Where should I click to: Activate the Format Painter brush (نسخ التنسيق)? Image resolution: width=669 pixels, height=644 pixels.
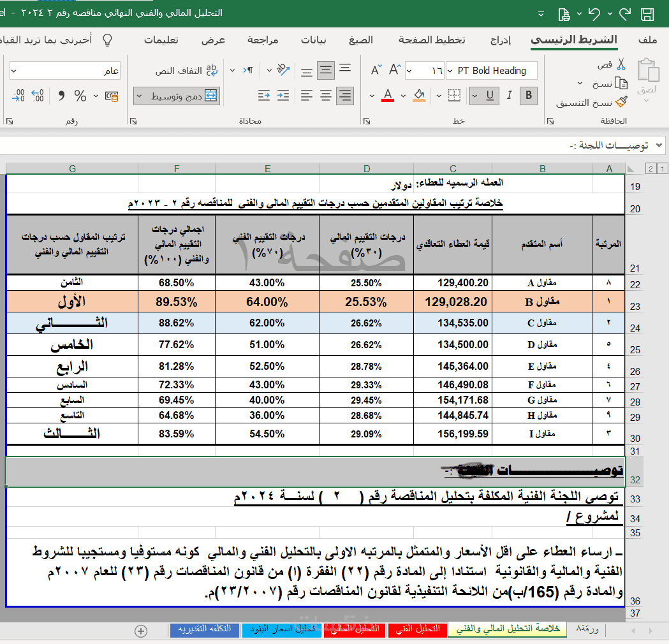point(621,102)
